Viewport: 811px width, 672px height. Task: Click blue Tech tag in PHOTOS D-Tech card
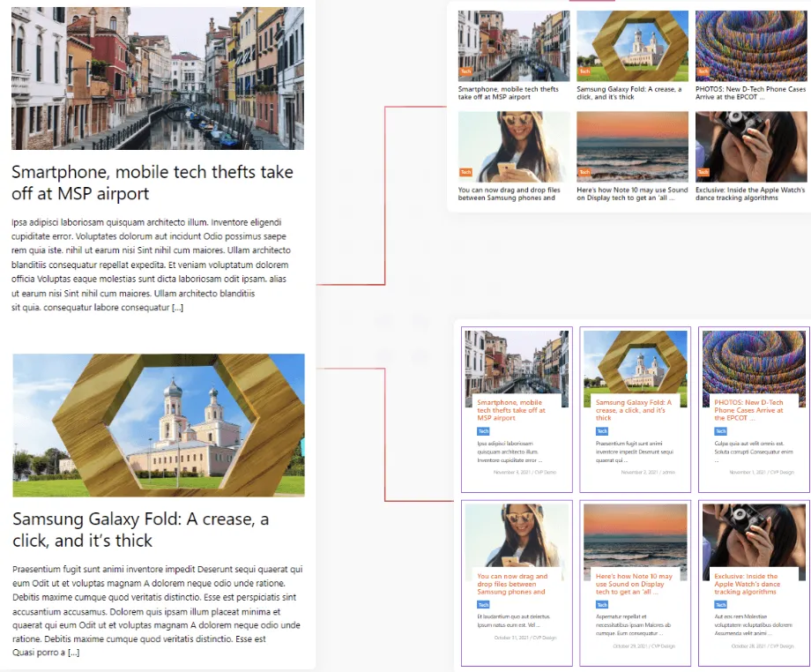[720, 431]
